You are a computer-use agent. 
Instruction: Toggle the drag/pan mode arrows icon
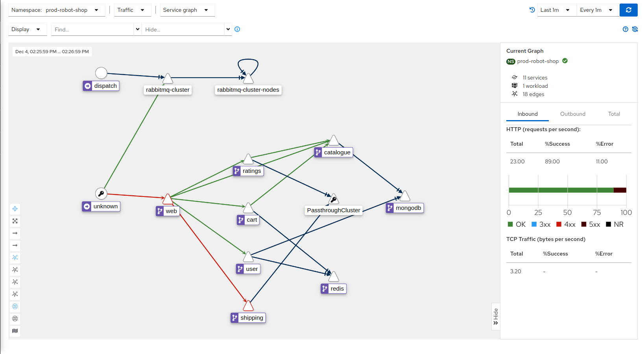[15, 209]
